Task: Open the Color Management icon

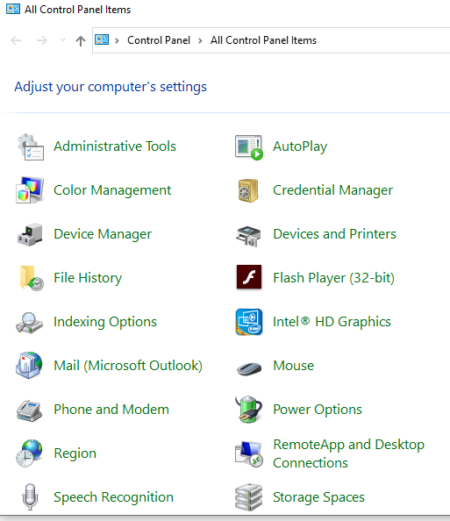Action: (30, 190)
